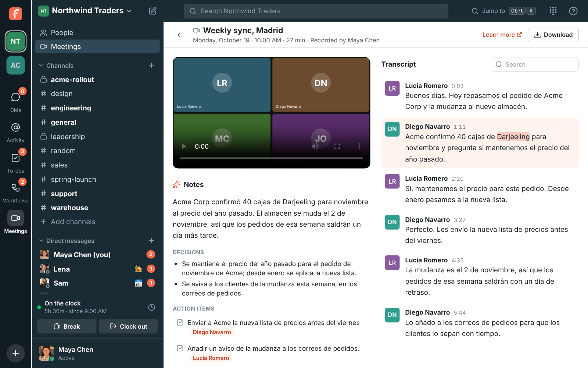Collapse the Channels section

click(x=41, y=66)
